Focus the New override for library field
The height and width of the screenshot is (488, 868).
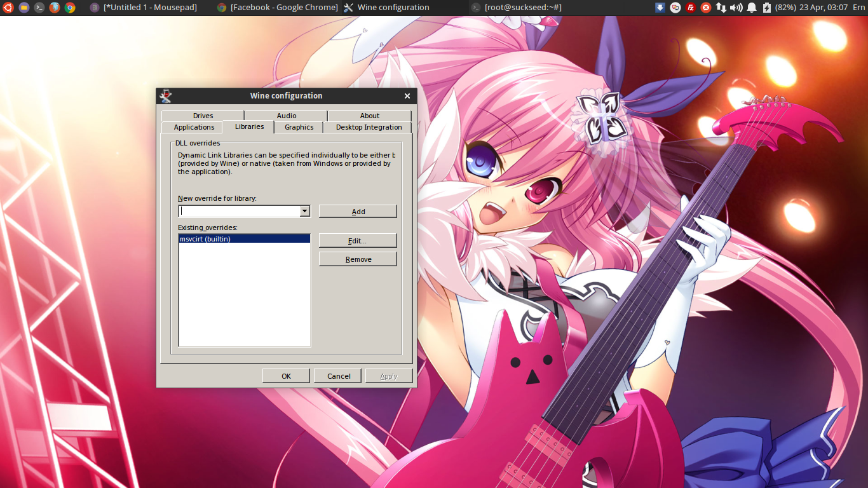239,211
